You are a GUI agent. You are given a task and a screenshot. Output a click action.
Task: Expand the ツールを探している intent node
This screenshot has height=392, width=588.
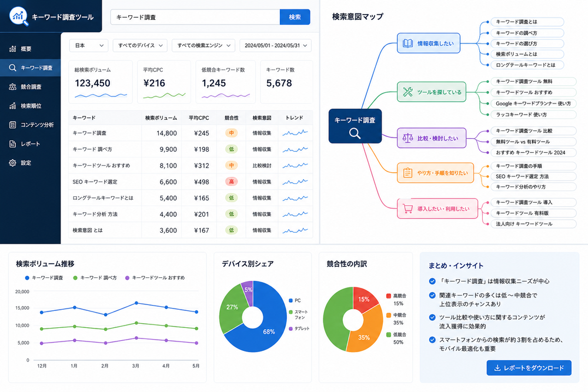click(432, 92)
